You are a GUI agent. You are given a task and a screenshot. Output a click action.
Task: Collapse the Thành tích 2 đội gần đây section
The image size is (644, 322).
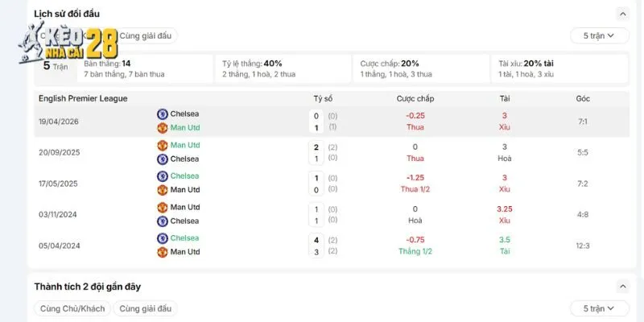[622, 287]
